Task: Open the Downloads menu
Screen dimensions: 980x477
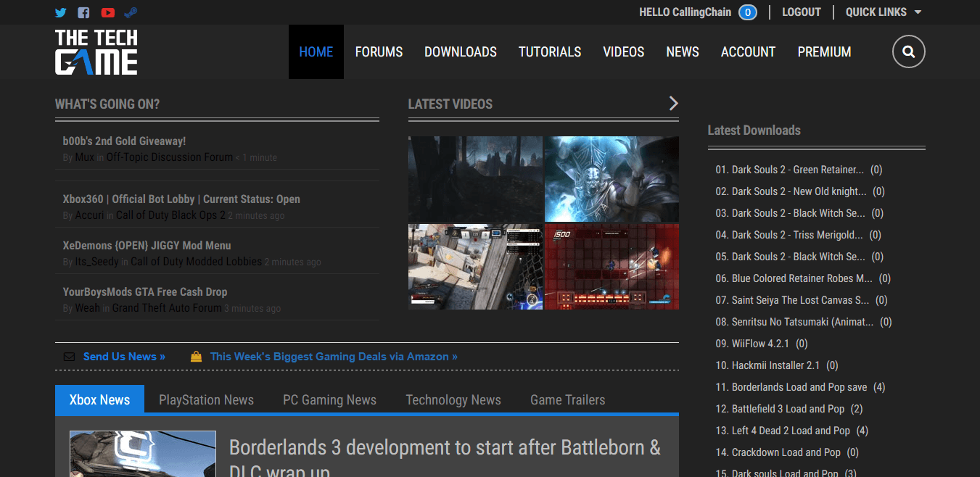Action: coord(461,52)
